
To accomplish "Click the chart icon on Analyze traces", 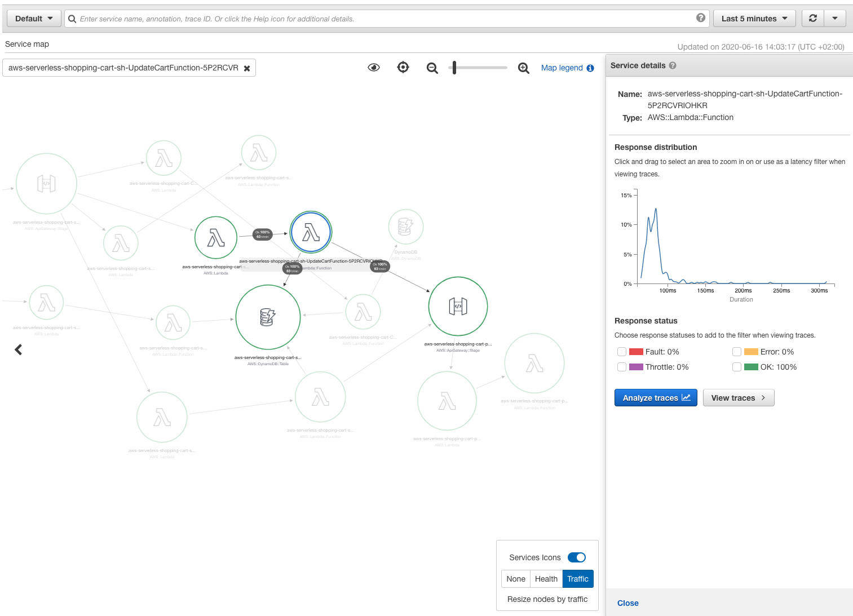I will pyautogui.click(x=686, y=397).
